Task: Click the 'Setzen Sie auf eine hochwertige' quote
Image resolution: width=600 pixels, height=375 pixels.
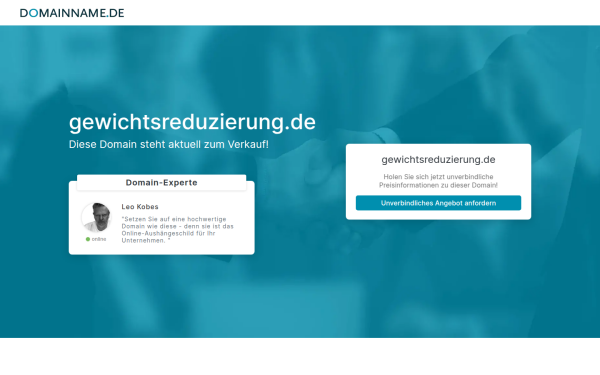Action: tap(178, 230)
